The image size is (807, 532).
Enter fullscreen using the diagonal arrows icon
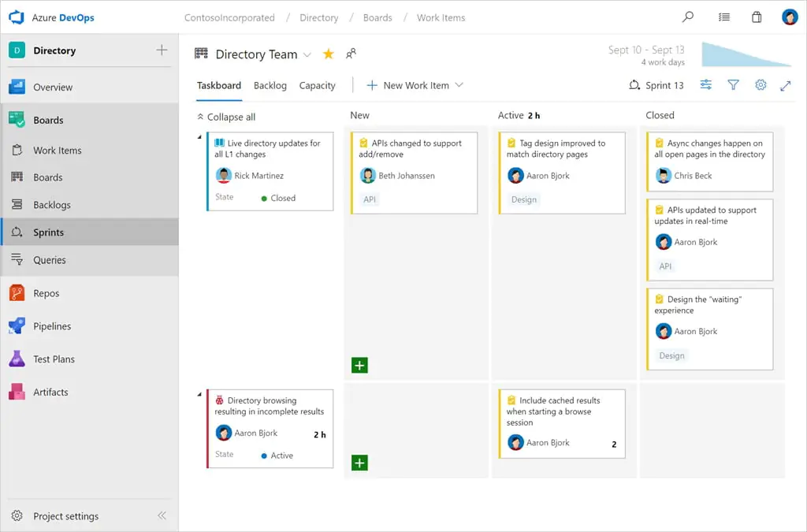786,84
